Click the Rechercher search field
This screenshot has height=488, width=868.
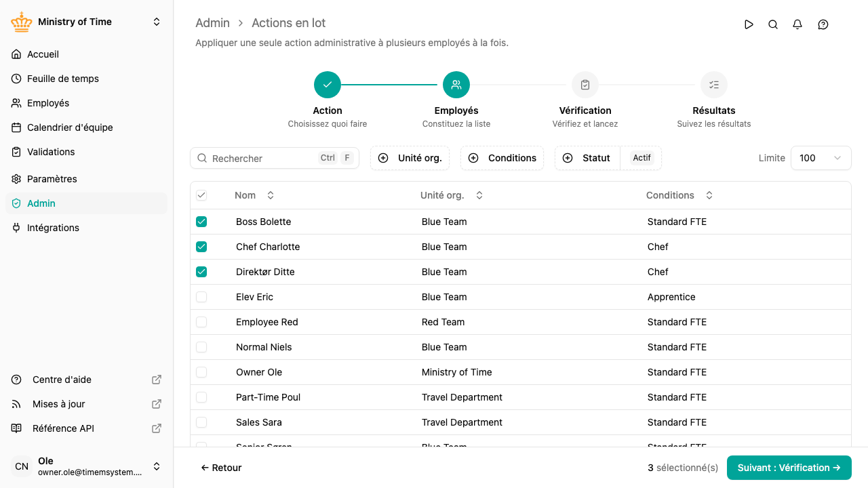click(x=275, y=158)
